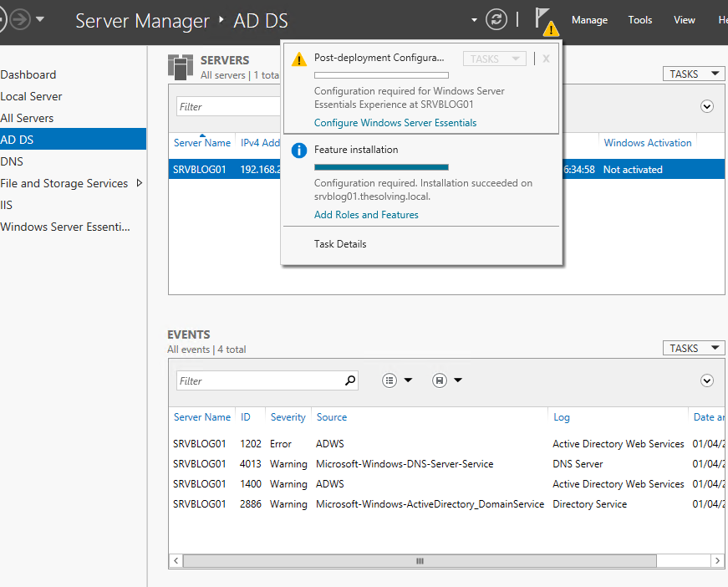Open the Tools menu
728x587 pixels.
point(640,20)
